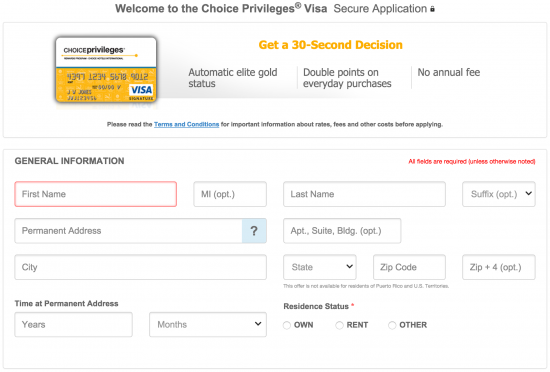The height and width of the screenshot is (372, 550).
Task: Open the Terms and Conditions link
Action: (186, 124)
